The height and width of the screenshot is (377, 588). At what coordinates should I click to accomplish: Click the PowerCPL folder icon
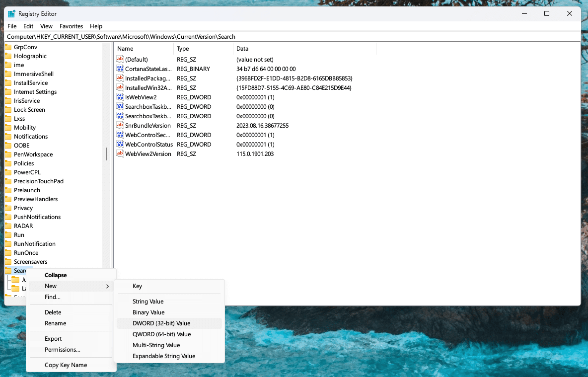point(8,172)
